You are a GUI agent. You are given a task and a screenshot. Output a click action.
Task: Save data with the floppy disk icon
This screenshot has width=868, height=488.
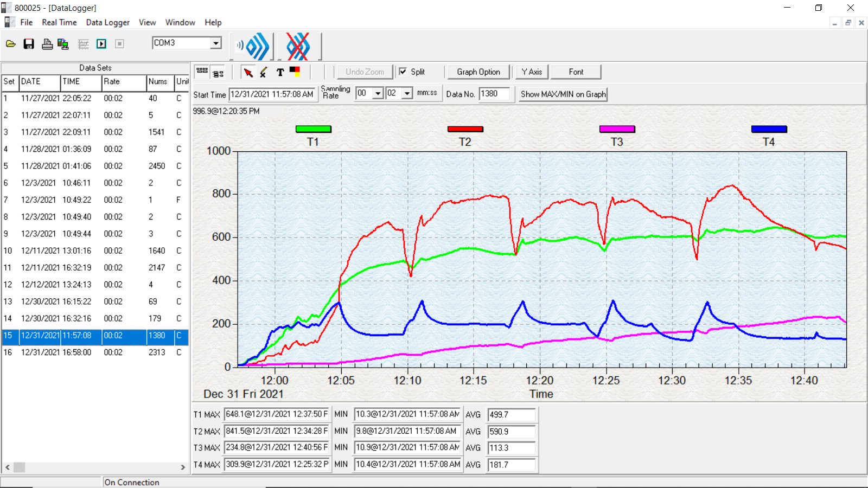pos(29,44)
